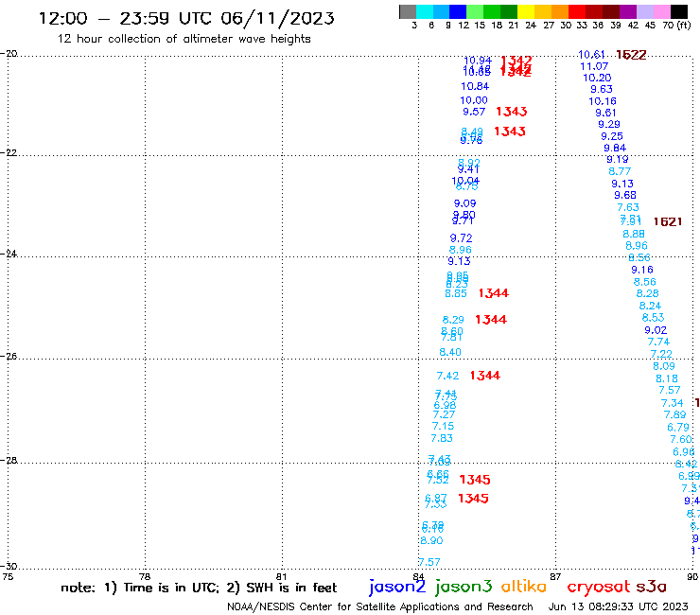Click the longitude axis label 81

281,576
